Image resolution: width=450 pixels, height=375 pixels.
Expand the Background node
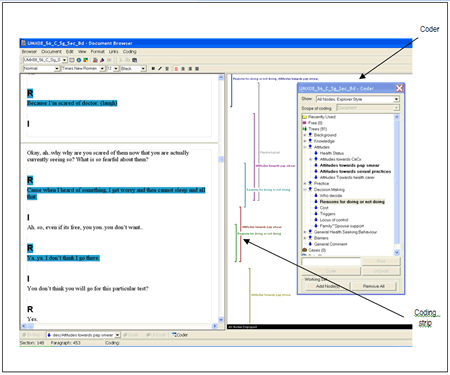[x=305, y=135]
